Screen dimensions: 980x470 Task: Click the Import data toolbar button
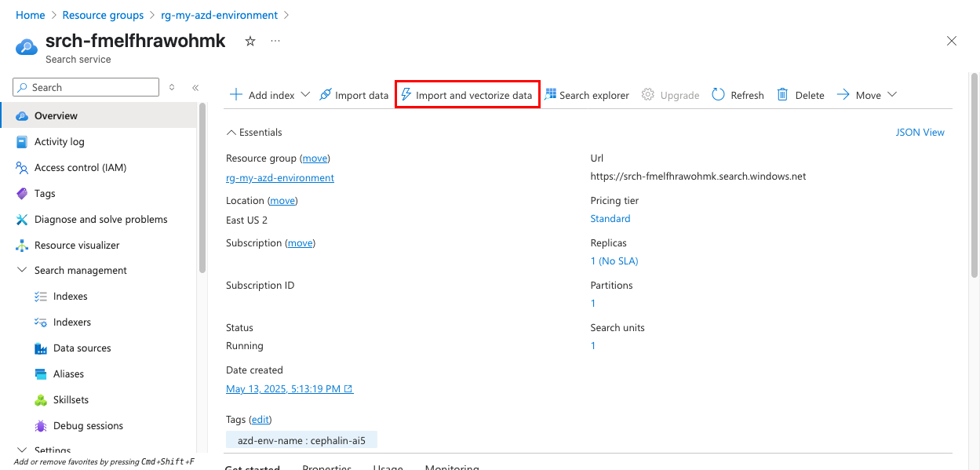[354, 95]
